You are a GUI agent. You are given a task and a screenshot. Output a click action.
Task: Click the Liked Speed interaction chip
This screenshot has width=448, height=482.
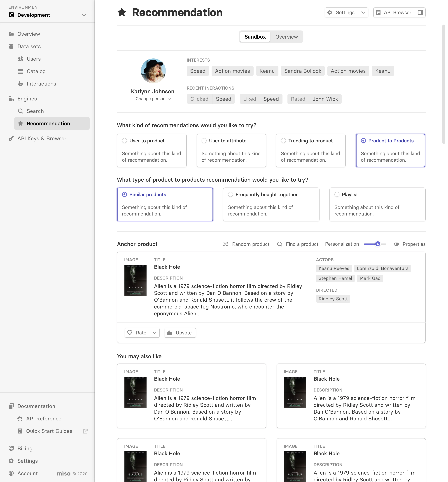point(261,99)
